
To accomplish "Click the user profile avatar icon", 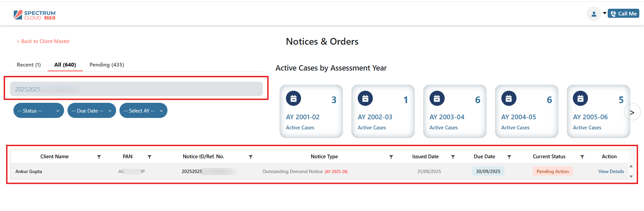I will [x=594, y=14].
